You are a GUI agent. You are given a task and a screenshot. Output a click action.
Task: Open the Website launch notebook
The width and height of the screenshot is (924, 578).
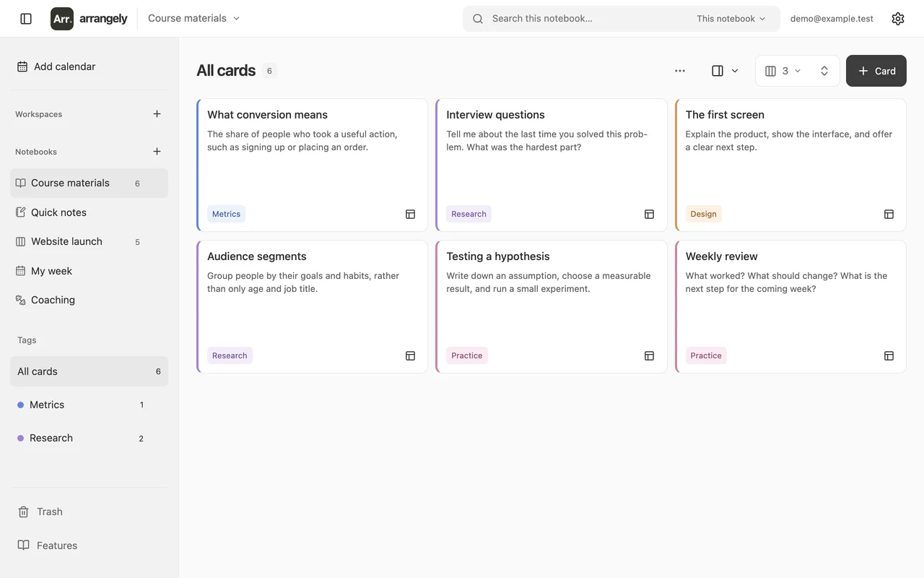89,241
